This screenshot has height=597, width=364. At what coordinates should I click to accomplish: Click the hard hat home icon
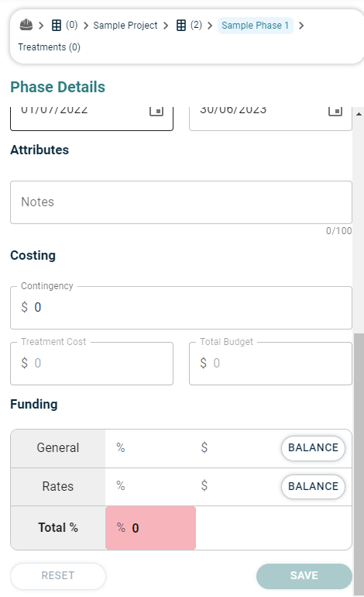[x=26, y=25]
